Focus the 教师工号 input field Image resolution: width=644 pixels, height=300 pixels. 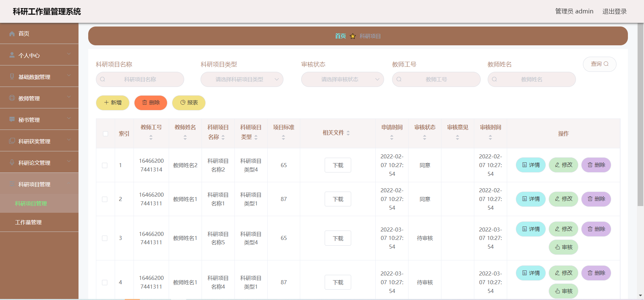(x=436, y=80)
